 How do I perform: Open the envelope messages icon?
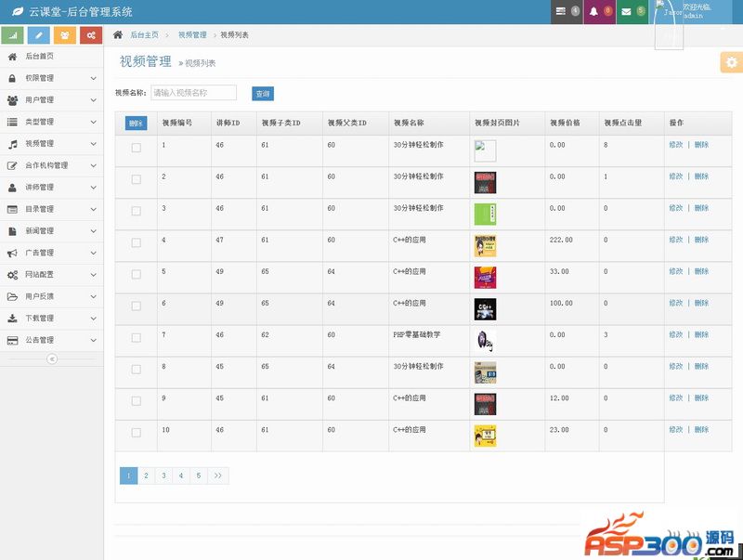626,11
